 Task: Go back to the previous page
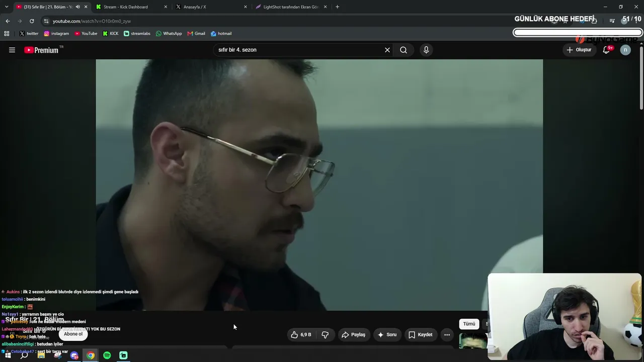click(8, 21)
